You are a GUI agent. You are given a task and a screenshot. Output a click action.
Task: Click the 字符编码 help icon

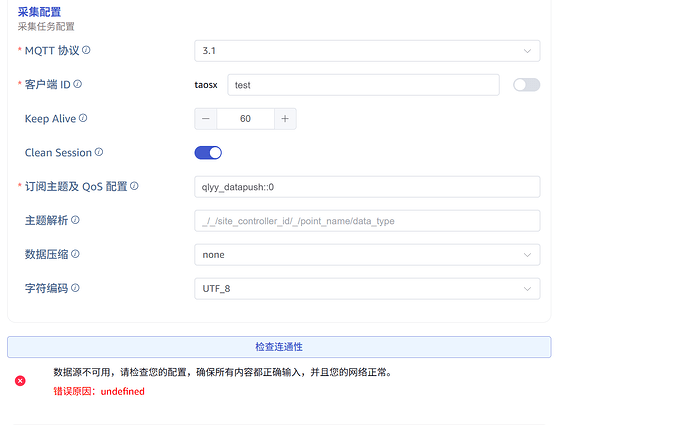(75, 288)
